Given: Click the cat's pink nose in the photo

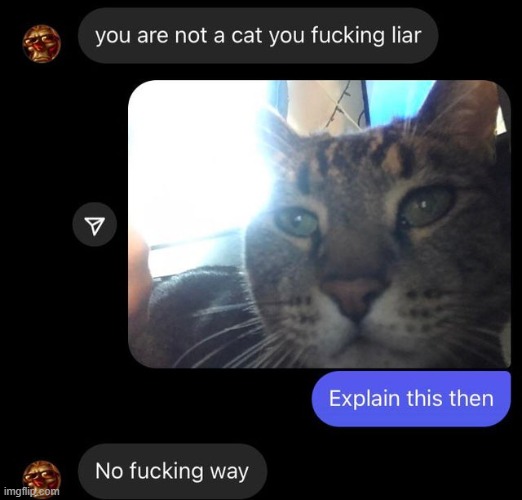Looking at the screenshot, I should 352,298.
